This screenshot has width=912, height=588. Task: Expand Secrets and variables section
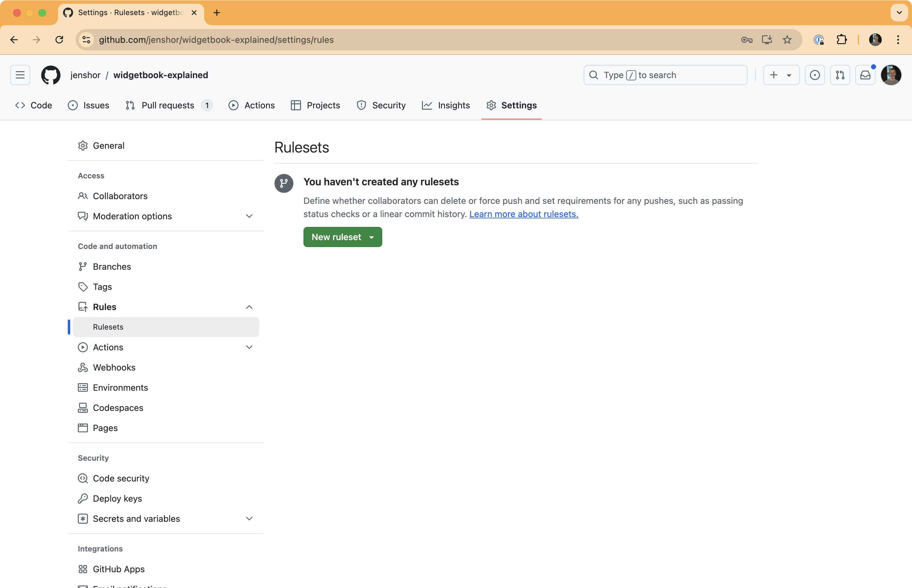tap(249, 518)
